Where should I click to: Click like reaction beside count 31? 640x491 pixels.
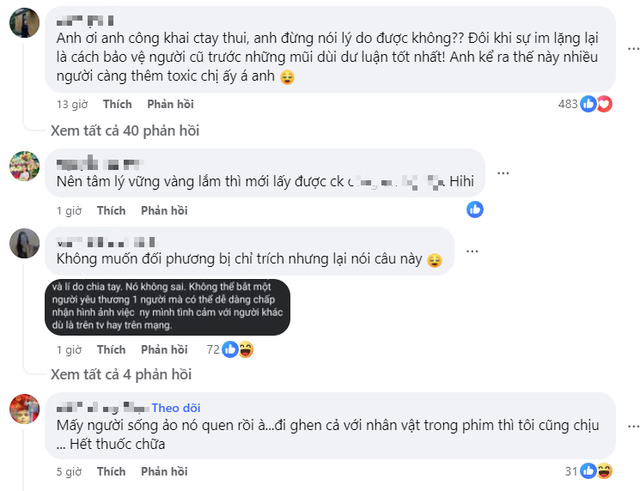[x=589, y=470]
